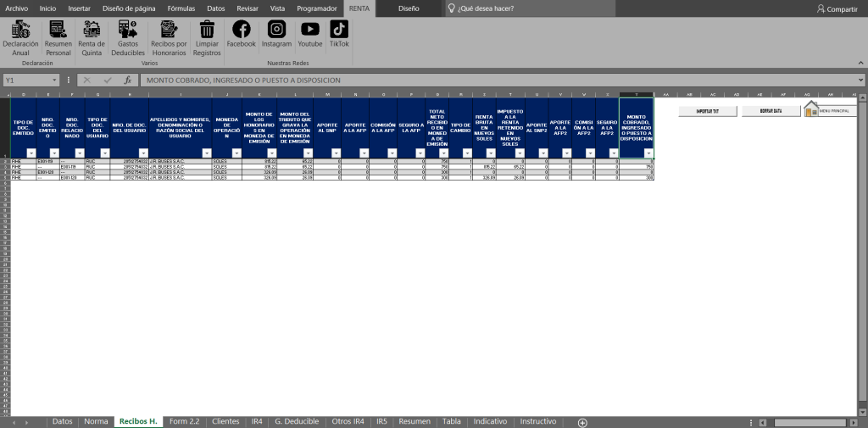Click the BORRAR DATA button
Image resolution: width=868 pixels, height=428 pixels.
(x=771, y=111)
